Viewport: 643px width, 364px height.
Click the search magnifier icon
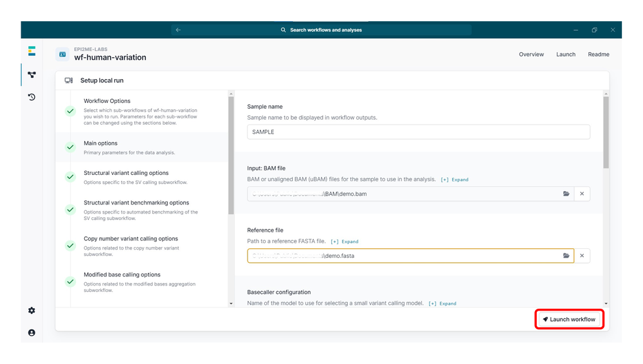pyautogui.click(x=283, y=30)
